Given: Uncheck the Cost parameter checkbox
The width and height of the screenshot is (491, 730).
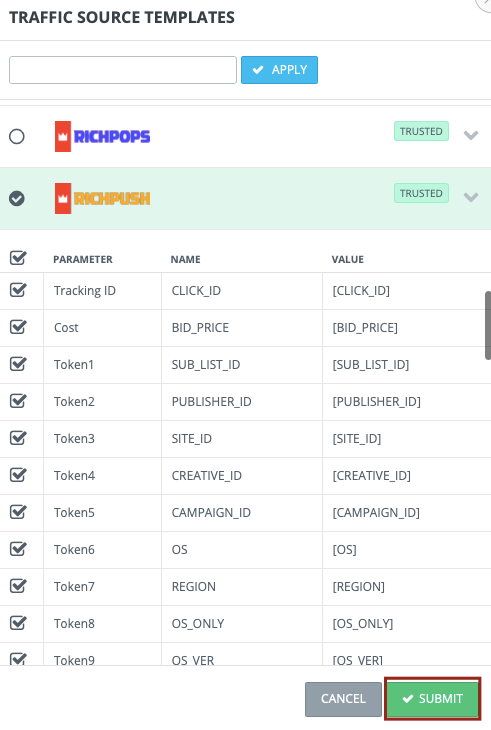Looking at the screenshot, I should pyautogui.click(x=18, y=327).
